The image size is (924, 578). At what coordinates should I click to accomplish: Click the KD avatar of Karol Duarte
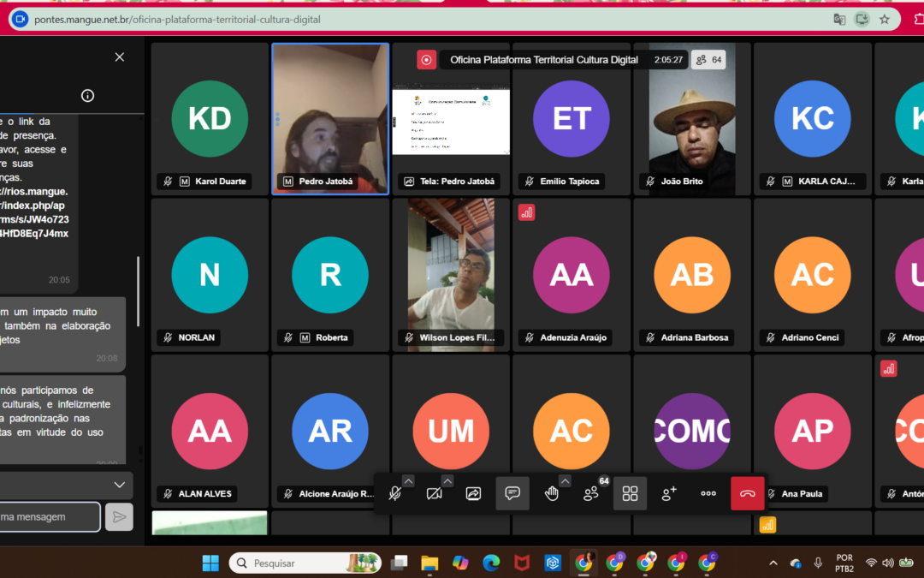pyautogui.click(x=210, y=118)
